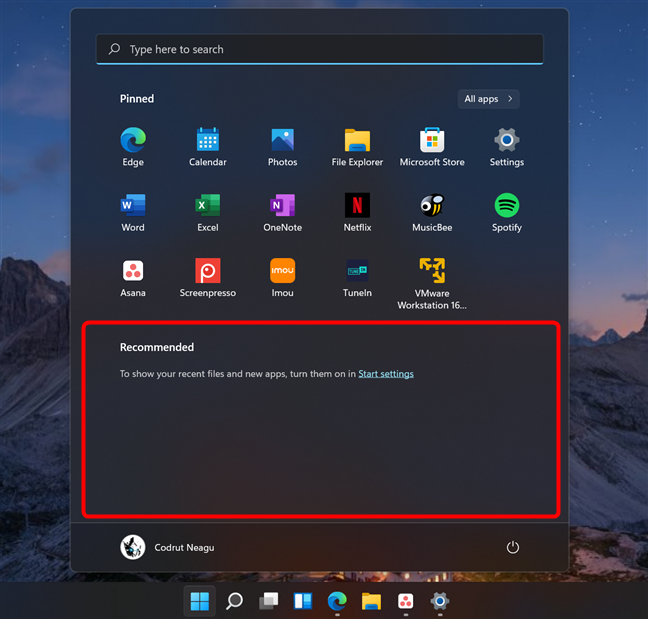Open Netflix app
The width and height of the screenshot is (648, 619).
tap(357, 212)
